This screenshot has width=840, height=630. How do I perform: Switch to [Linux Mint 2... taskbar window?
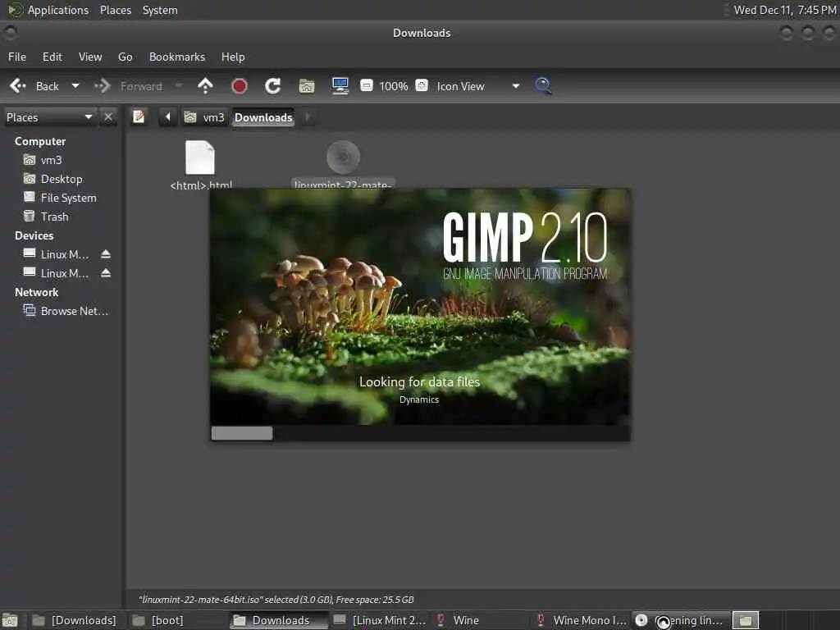tap(380, 620)
